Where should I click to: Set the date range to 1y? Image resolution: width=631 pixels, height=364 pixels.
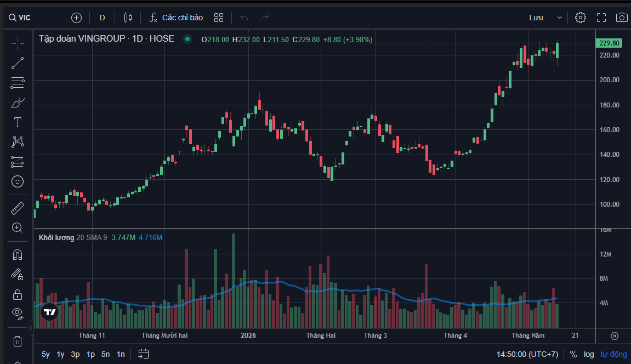pyautogui.click(x=60, y=354)
